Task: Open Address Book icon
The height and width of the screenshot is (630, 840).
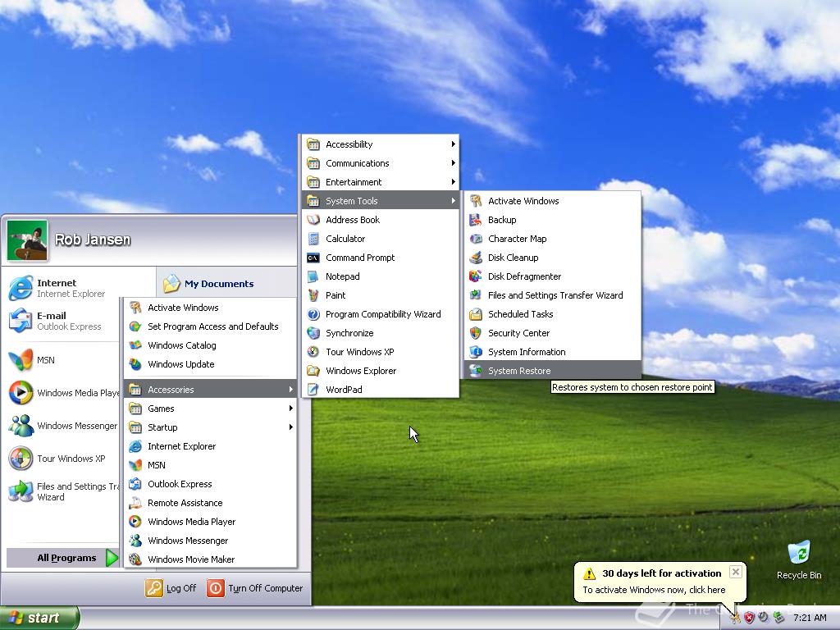Action: [313, 220]
